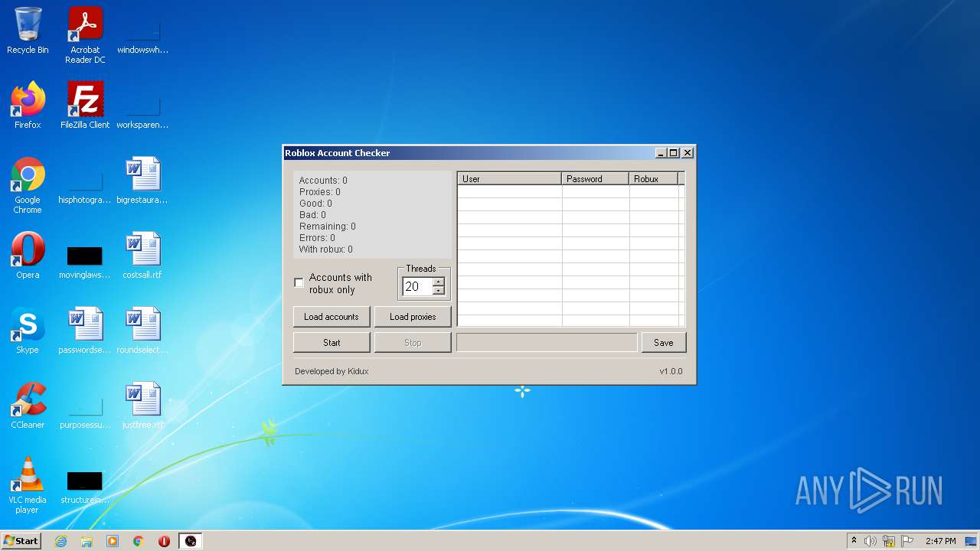980x551 pixels.
Task: Click the 'Accounts: 0' statistic
Action: [323, 181]
